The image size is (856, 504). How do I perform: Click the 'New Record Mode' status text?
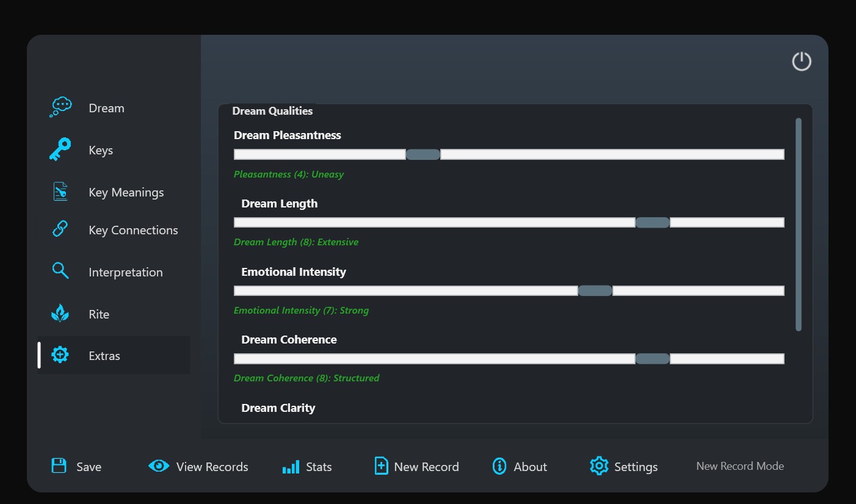coord(740,466)
